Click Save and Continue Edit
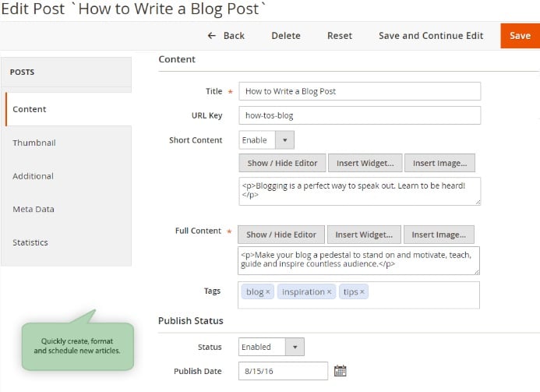Viewport: 540px width, 392px height. point(431,36)
